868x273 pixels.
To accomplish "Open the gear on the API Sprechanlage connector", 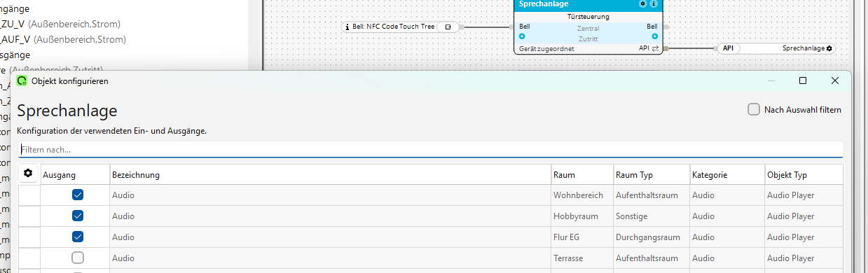I will coord(829,49).
